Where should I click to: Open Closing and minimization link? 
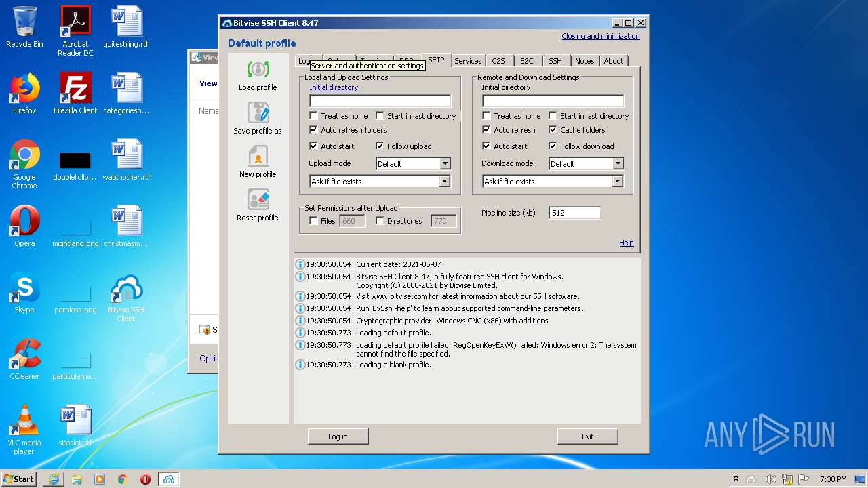click(601, 37)
